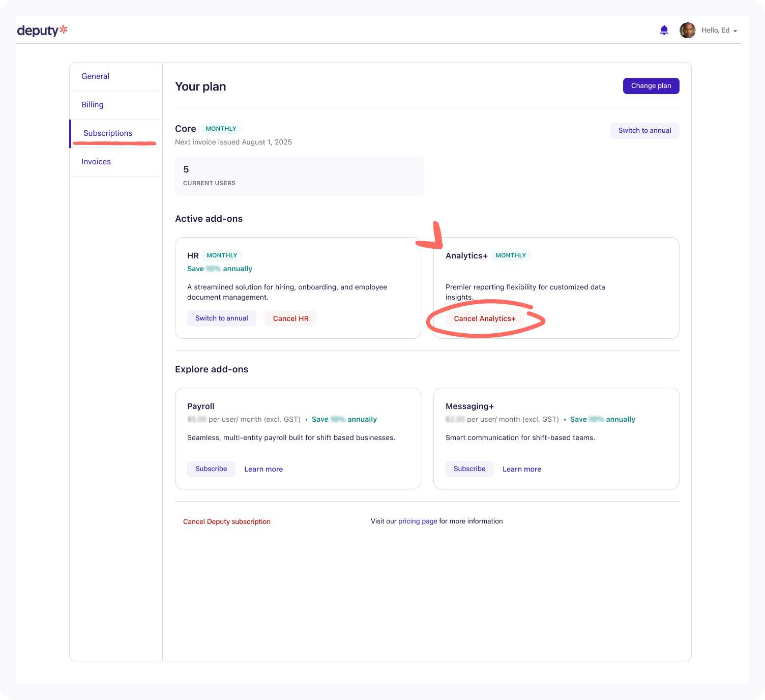Switch the Core plan to annual billing
The image size is (765, 700).
pos(644,130)
